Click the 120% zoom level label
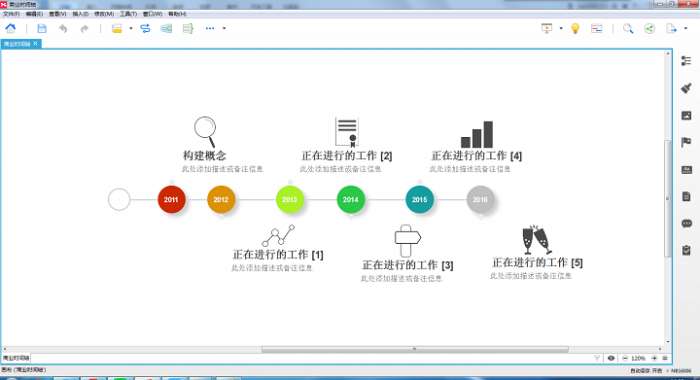This screenshot has height=380, width=700. [638, 358]
